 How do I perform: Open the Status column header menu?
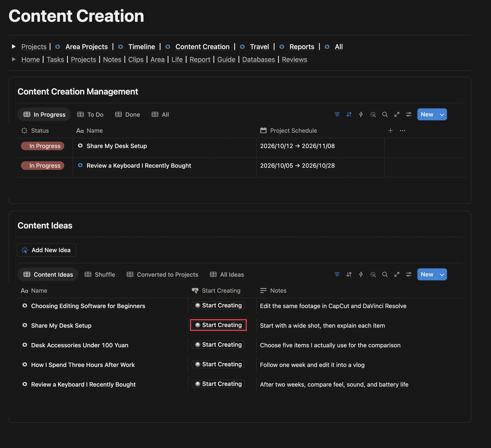pyautogui.click(x=35, y=131)
